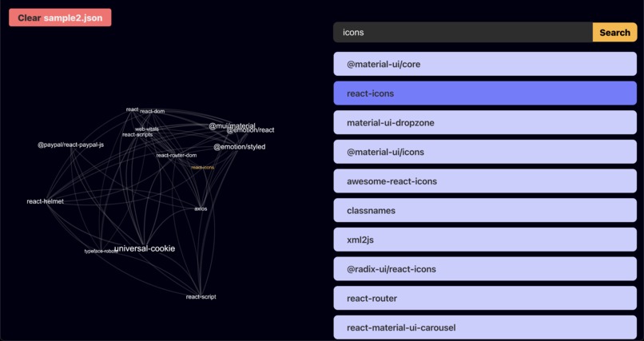Open the xml2js result
Viewport: 644px width, 341px height.
pyautogui.click(x=485, y=240)
